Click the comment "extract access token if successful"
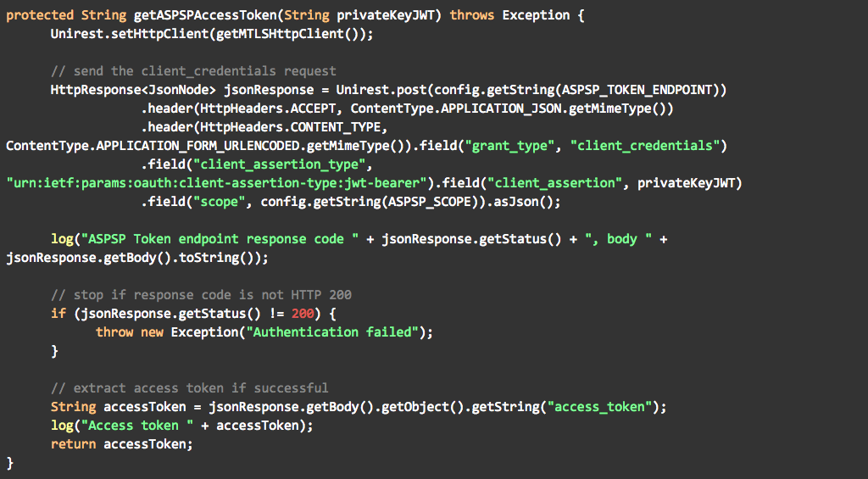 pos(189,388)
